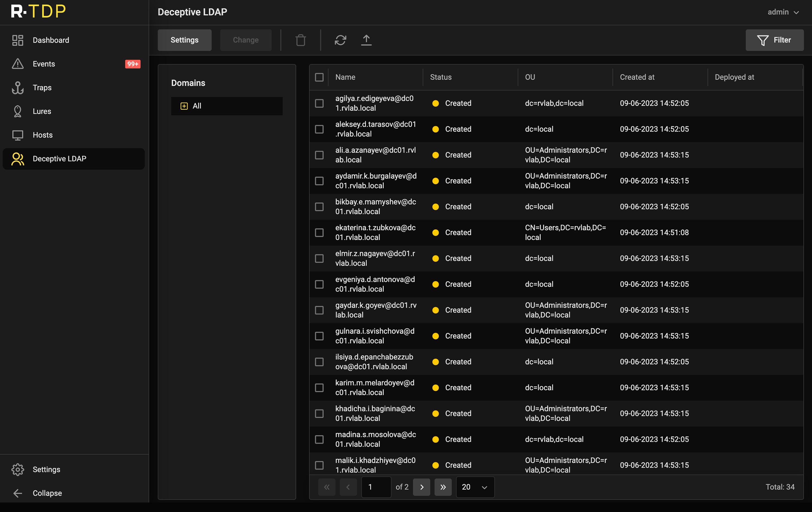This screenshot has width=812, height=512.
Task: Click the page number input field
Action: coord(376,487)
